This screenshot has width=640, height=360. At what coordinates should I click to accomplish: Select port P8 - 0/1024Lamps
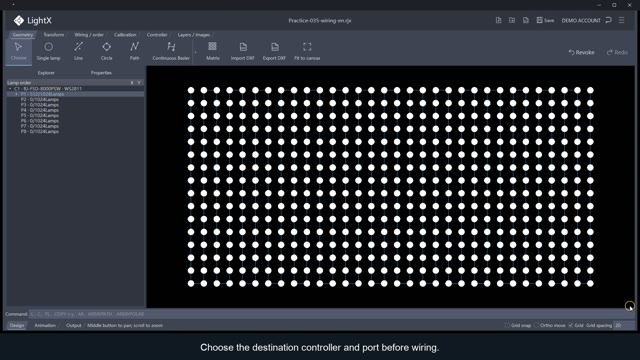point(40,131)
